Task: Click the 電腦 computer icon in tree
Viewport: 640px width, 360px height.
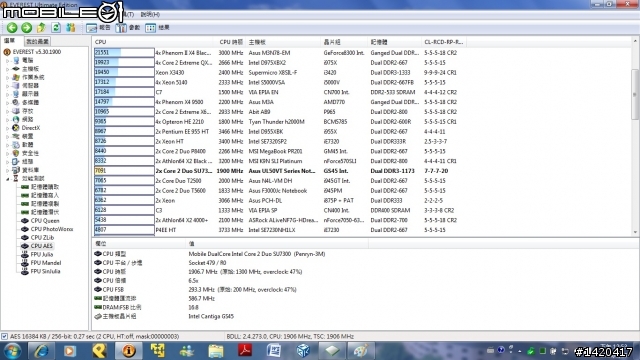Action: [16, 60]
